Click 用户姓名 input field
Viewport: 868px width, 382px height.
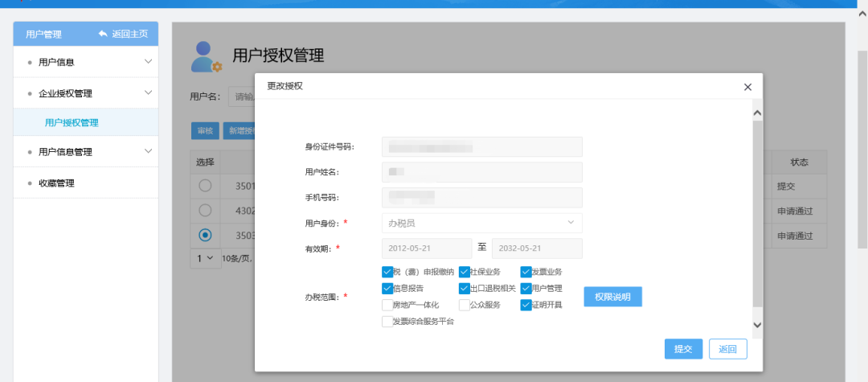coord(481,172)
